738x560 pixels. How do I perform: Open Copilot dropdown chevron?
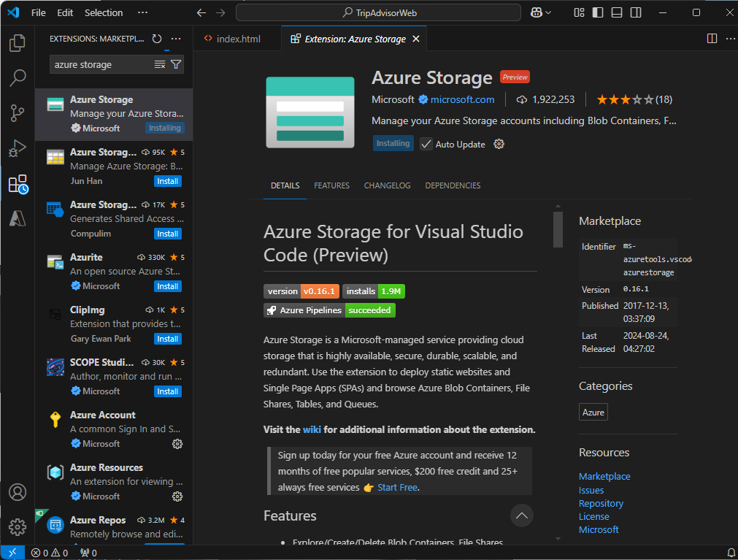(548, 12)
